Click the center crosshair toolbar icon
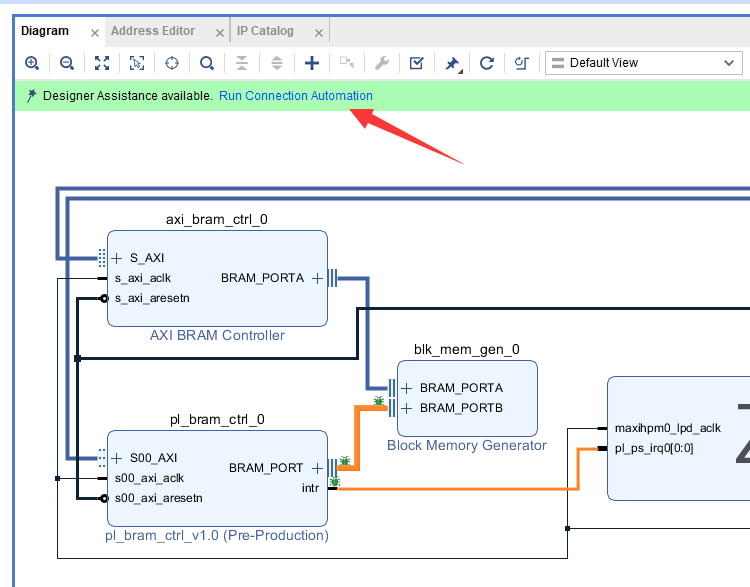Image resolution: width=750 pixels, height=587 pixels. (x=172, y=63)
